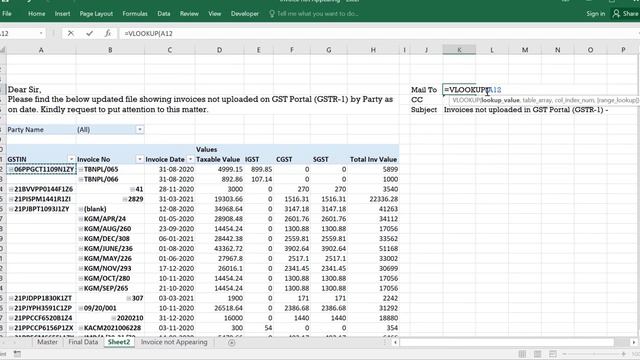Screen dimensions: 640x360
Task: Click the zoom out minus button
Action: pyautogui.click(x=564, y=354)
